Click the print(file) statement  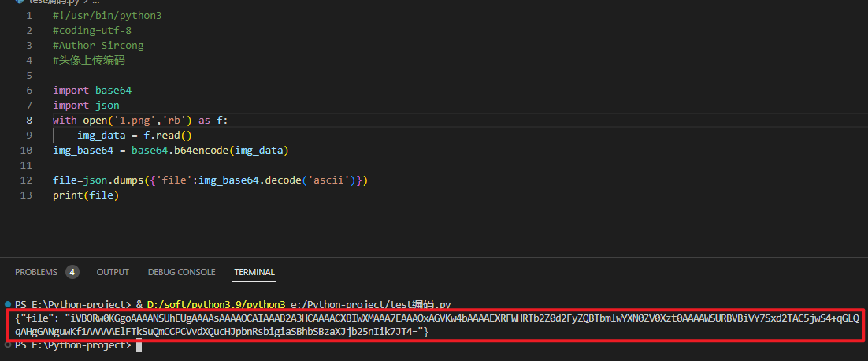coord(85,195)
